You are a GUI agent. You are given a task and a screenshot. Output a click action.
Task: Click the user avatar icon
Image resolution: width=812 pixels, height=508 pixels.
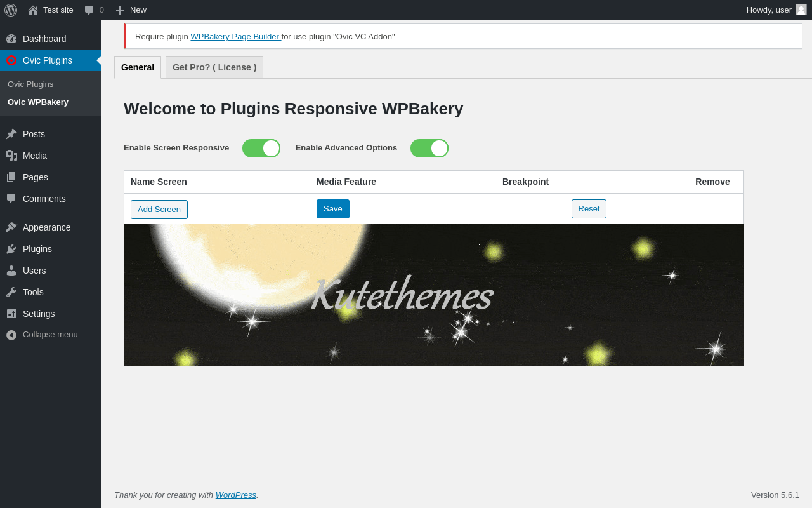(x=801, y=10)
